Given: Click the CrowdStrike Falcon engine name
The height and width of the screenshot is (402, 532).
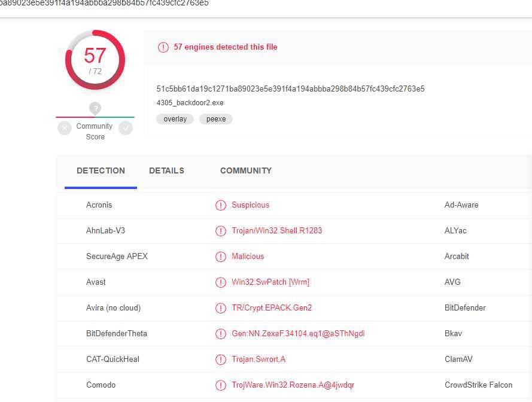Looking at the screenshot, I should [478, 385].
